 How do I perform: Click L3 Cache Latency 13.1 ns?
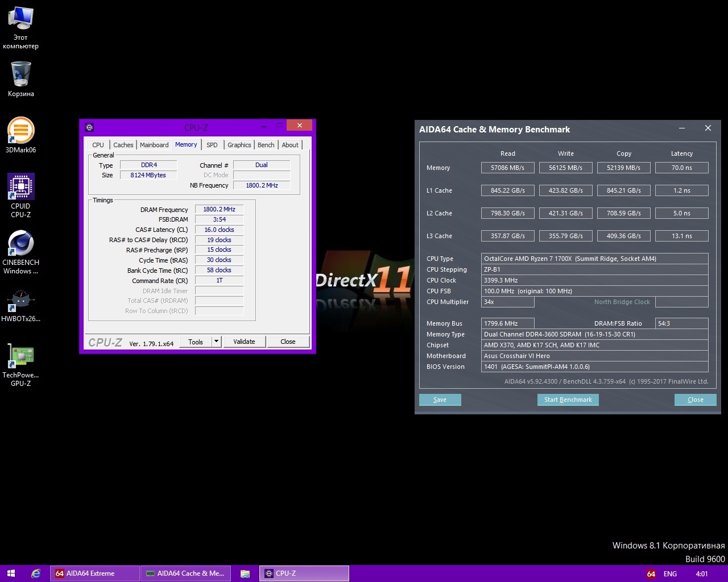(x=682, y=236)
